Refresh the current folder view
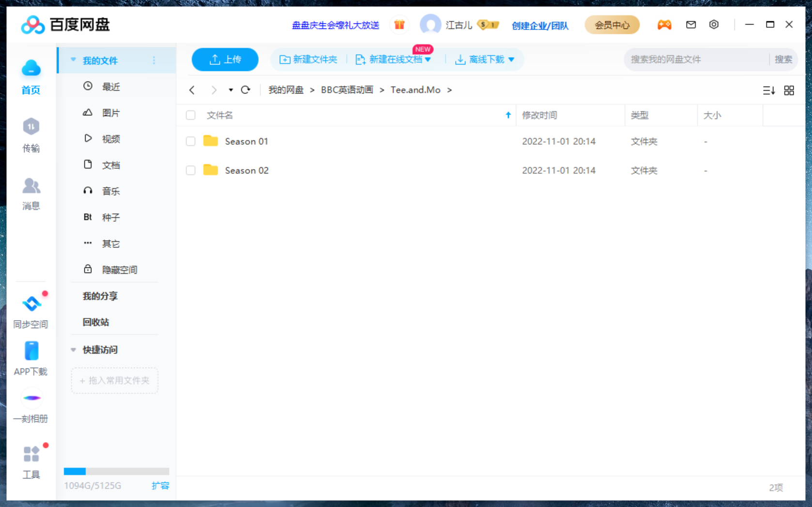Screen dimensions: 812x507 [x=246, y=90]
